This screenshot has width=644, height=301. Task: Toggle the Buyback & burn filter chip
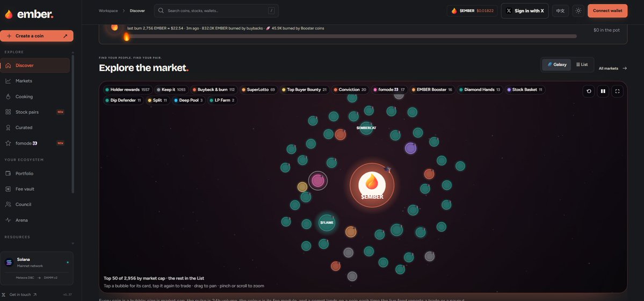(214, 90)
